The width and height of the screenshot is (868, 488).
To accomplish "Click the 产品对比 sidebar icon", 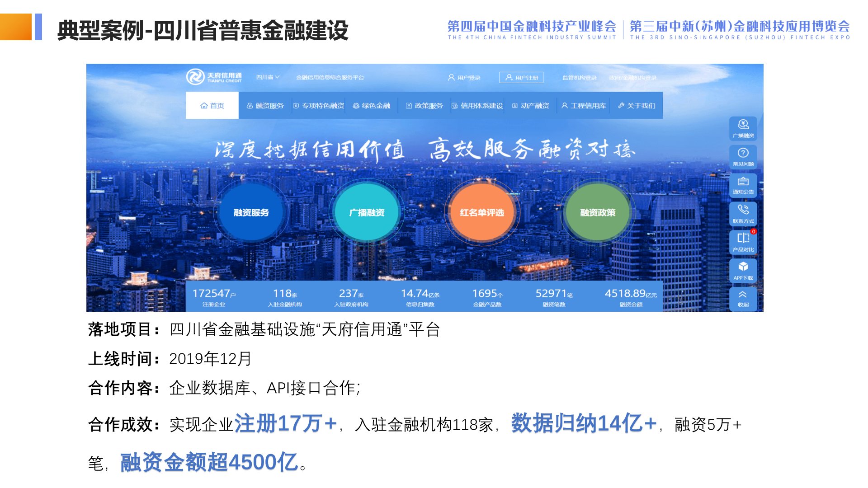I will click(743, 243).
